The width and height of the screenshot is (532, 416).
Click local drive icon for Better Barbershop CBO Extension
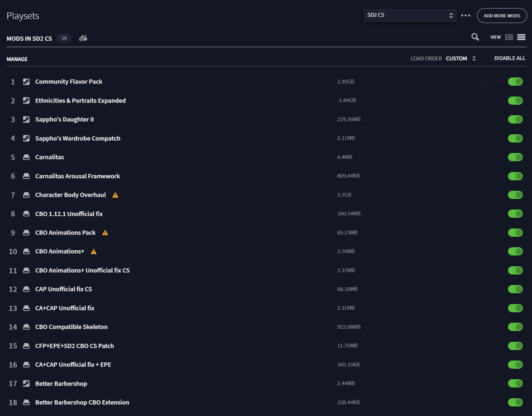pyautogui.click(x=26, y=403)
